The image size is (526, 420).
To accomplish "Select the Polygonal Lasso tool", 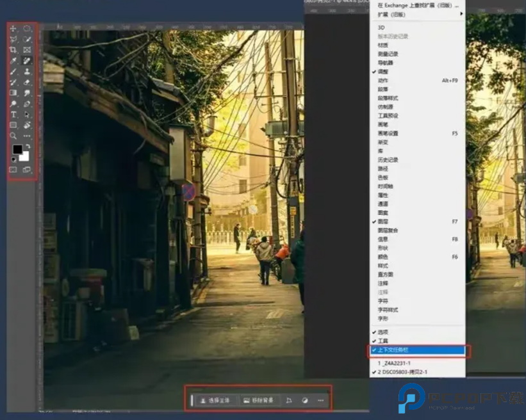I will (x=13, y=39).
